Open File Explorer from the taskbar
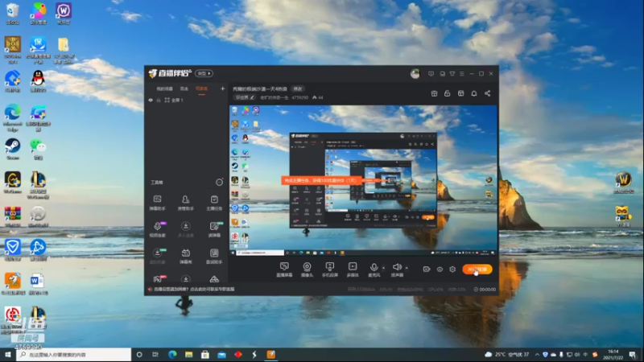644x362 pixels. click(x=188, y=355)
